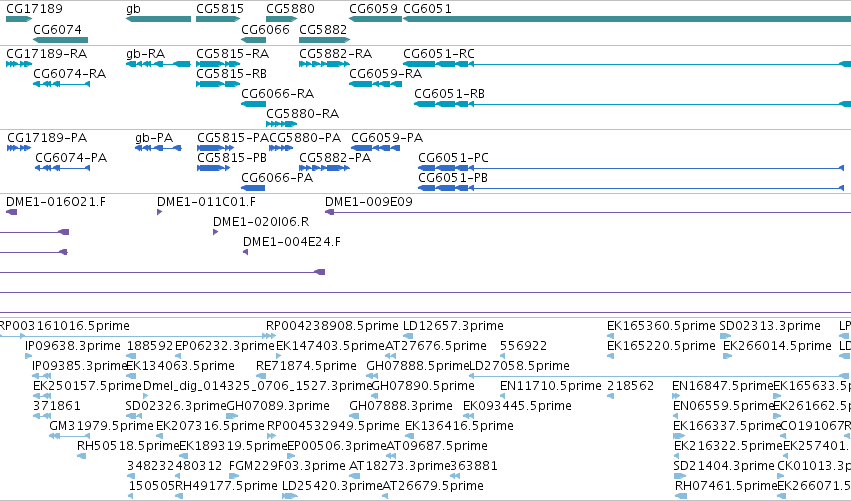This screenshot has width=851, height=501.
Task: Select the DME1-004E24.F clone label
Action: [292, 242]
